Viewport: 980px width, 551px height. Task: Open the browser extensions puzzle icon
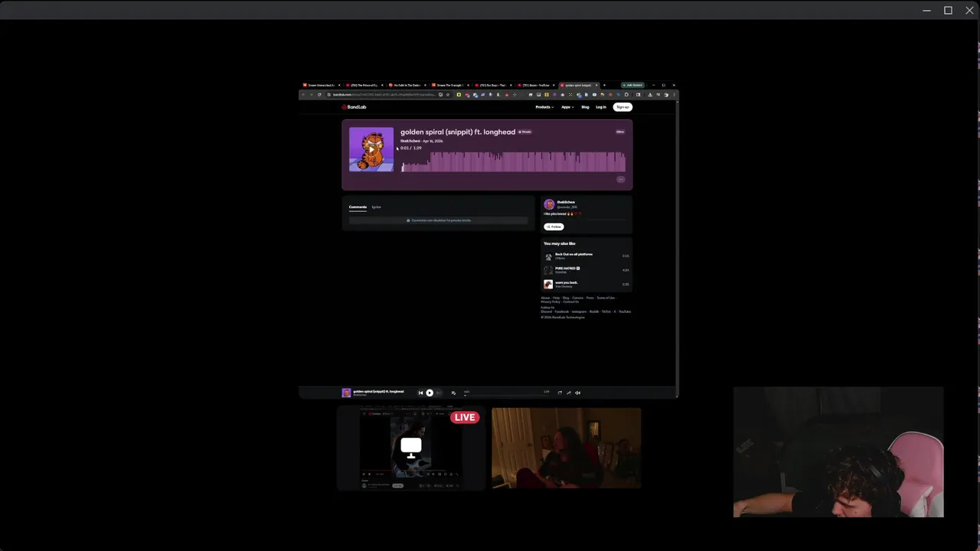point(627,94)
